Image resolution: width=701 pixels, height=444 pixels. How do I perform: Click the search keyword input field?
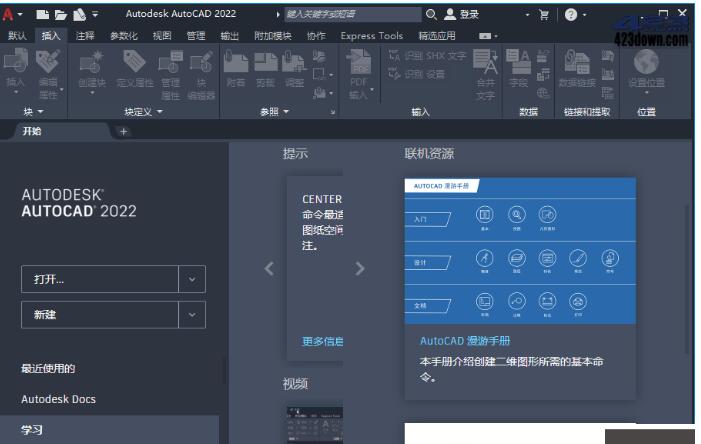(353, 14)
